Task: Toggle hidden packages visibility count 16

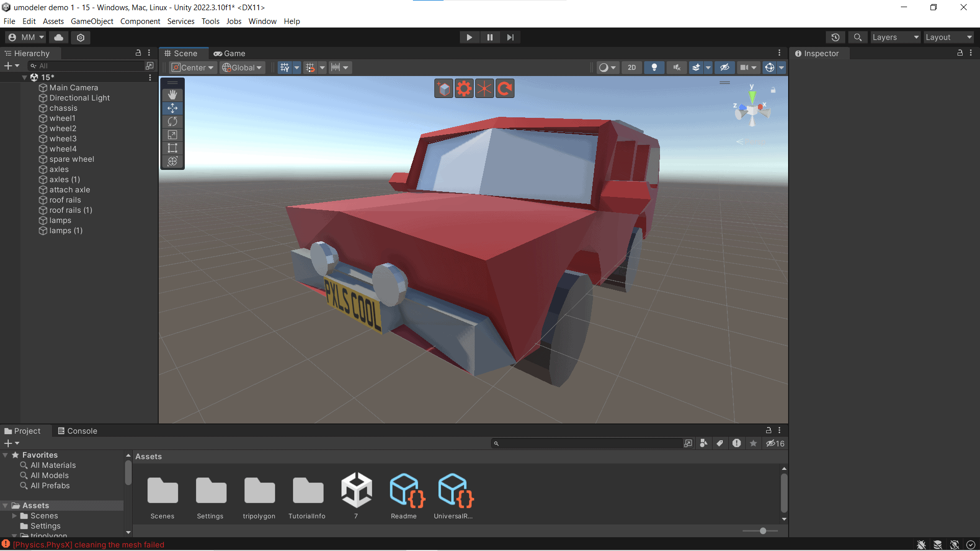Action: [x=775, y=443]
